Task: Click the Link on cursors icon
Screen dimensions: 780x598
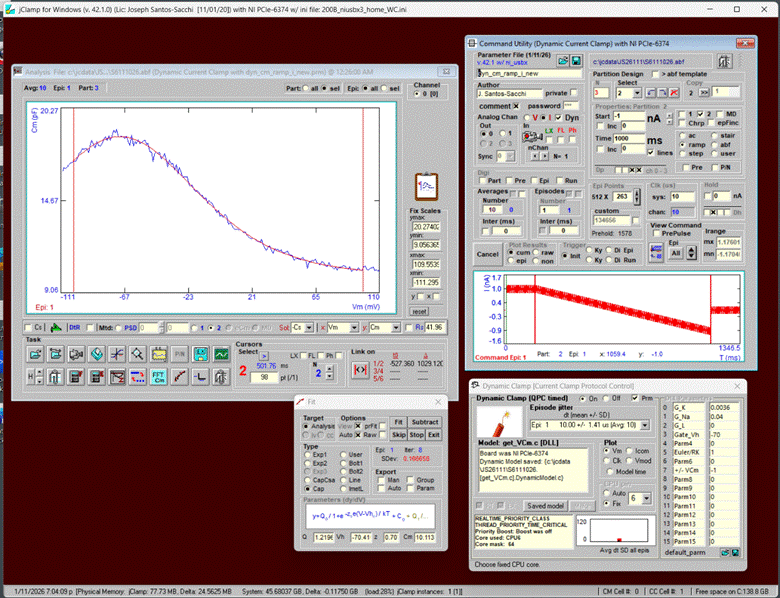Action: 360,371
